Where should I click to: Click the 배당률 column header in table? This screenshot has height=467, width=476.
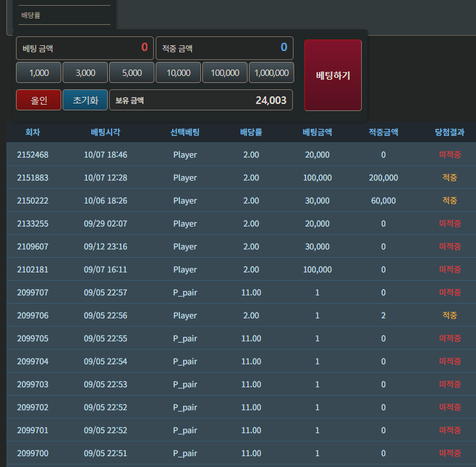tap(251, 132)
